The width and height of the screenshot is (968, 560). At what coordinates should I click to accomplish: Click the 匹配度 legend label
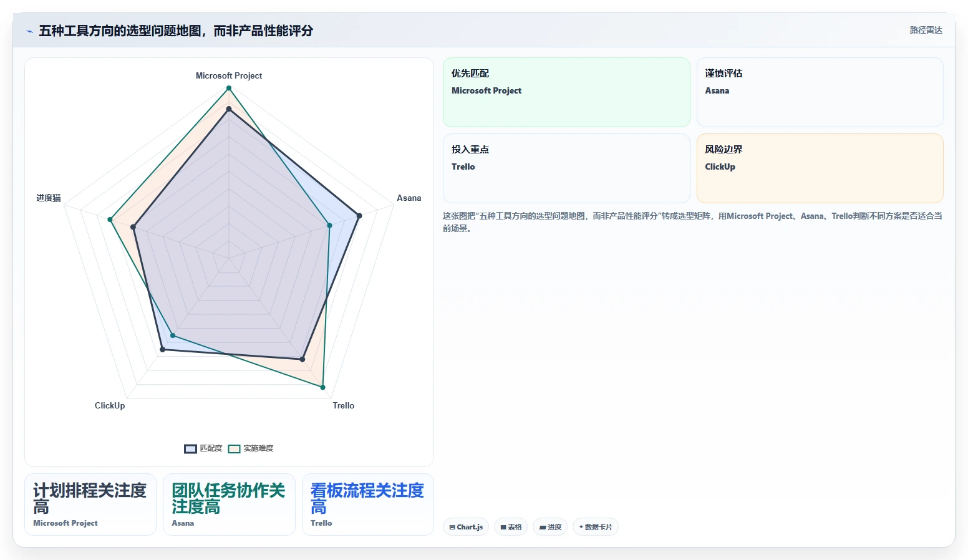pyautogui.click(x=211, y=448)
